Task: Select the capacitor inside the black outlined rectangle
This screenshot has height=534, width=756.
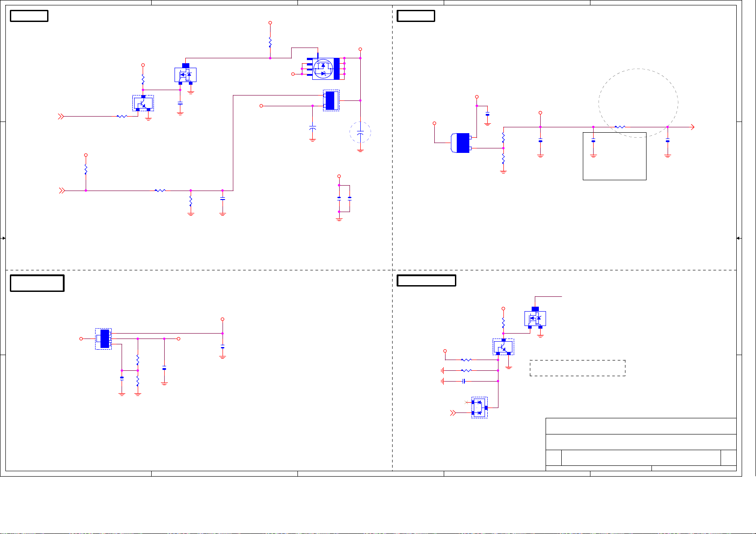Action: 593,141
